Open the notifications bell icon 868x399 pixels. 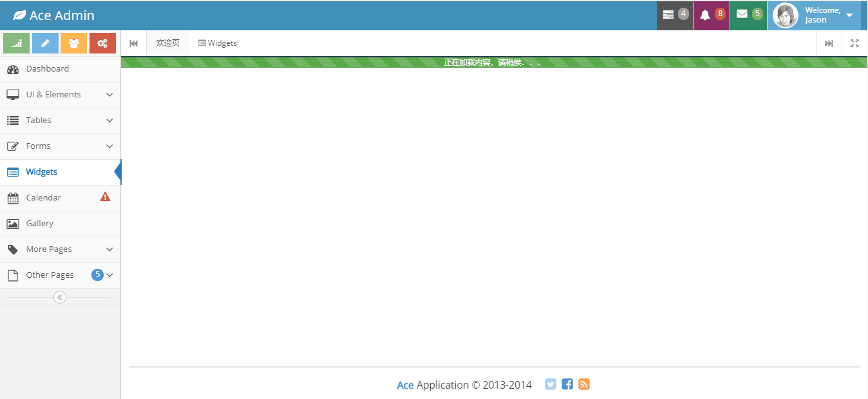coord(705,15)
